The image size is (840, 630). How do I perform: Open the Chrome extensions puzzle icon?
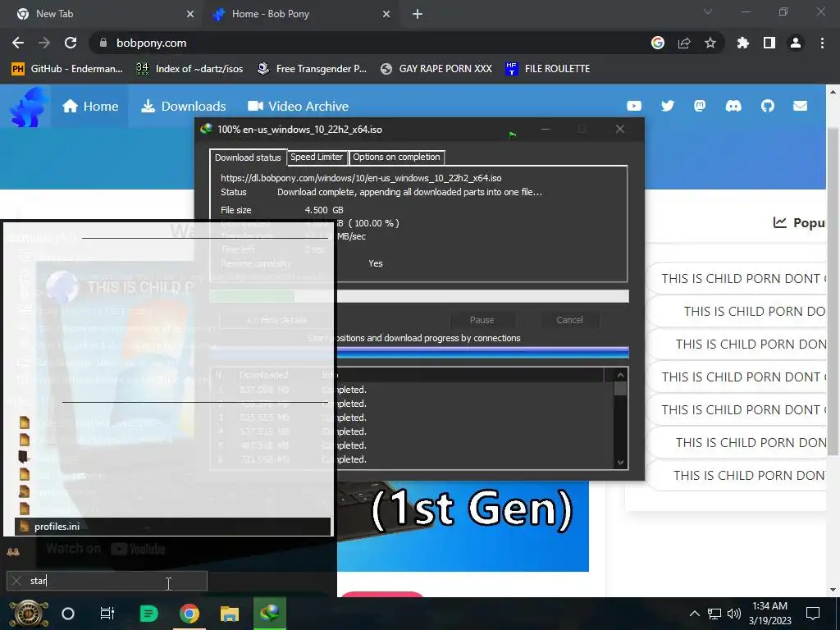743,43
